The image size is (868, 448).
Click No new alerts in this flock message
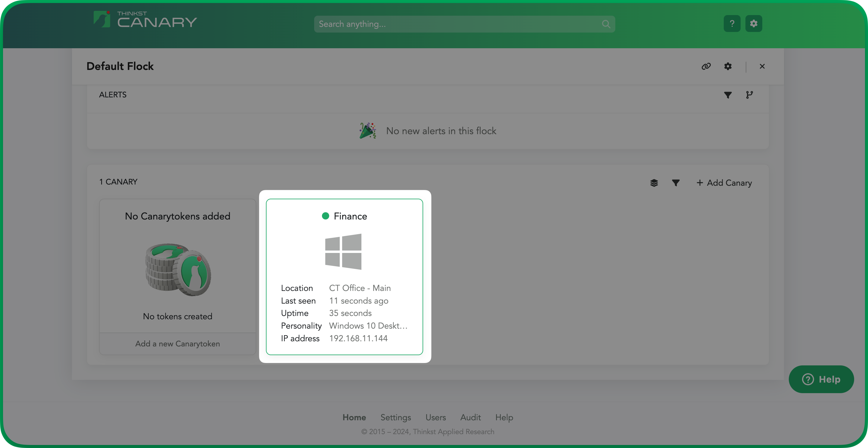click(441, 131)
